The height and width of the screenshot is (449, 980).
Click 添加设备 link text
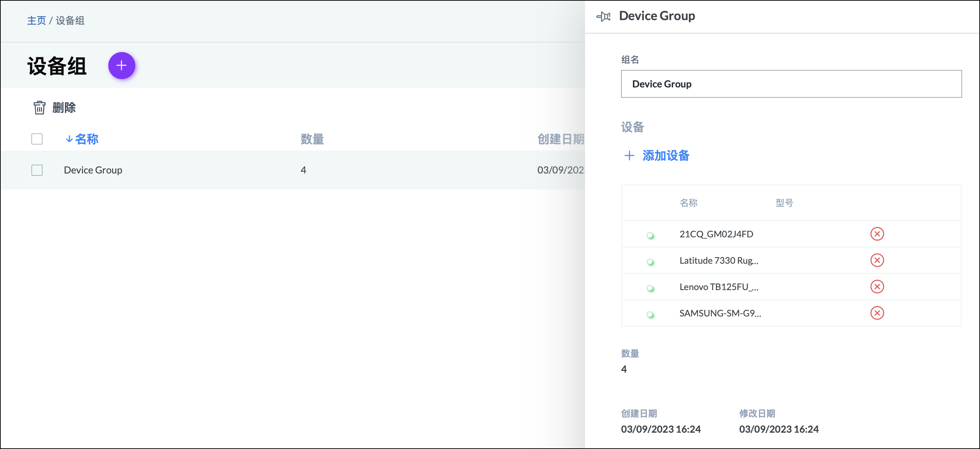(666, 155)
